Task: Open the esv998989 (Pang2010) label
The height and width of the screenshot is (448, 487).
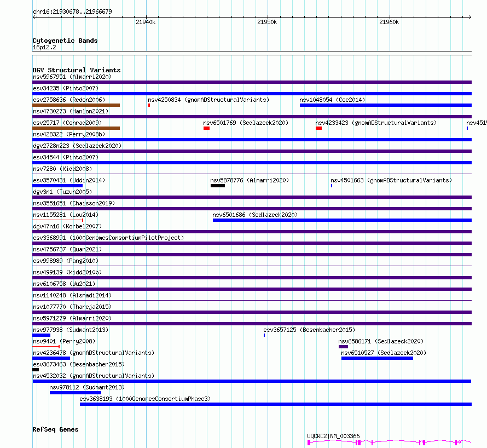Action: tap(66, 261)
